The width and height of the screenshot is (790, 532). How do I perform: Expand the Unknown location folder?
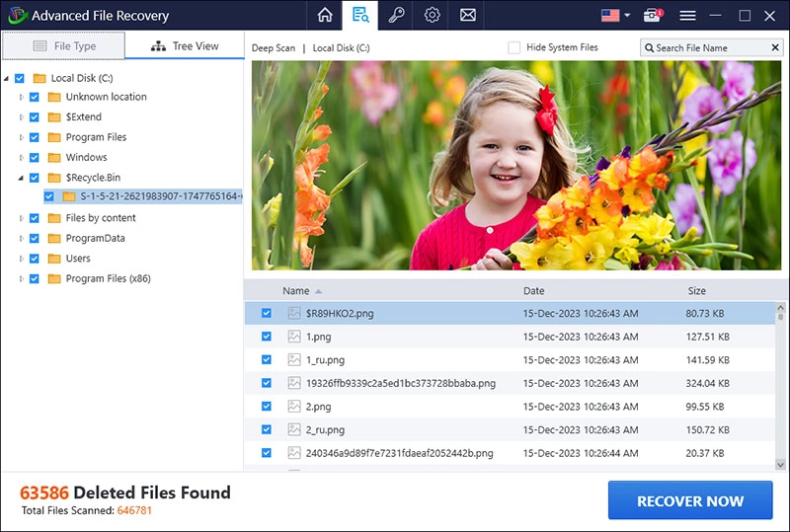(21, 97)
